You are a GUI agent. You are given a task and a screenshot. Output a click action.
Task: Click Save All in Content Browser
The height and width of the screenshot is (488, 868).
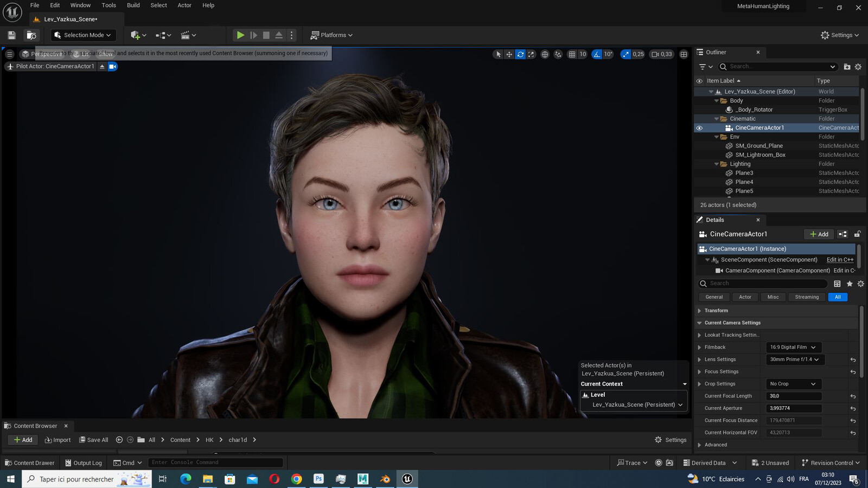[93, 440]
